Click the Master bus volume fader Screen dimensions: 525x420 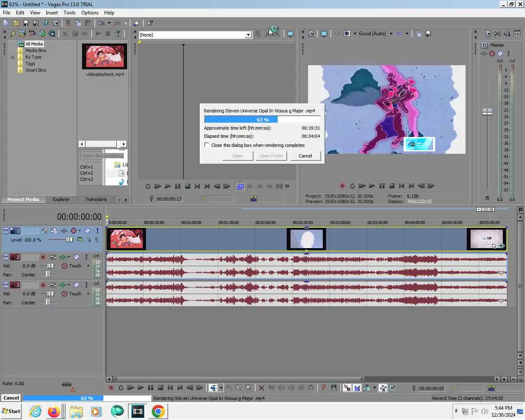487,112
